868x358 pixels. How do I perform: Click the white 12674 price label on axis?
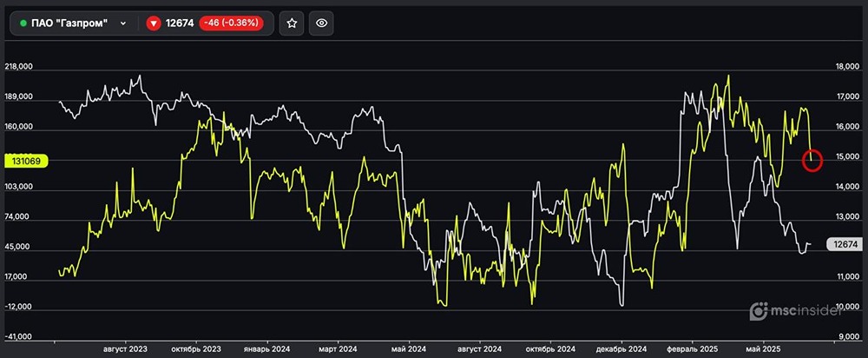tap(845, 244)
